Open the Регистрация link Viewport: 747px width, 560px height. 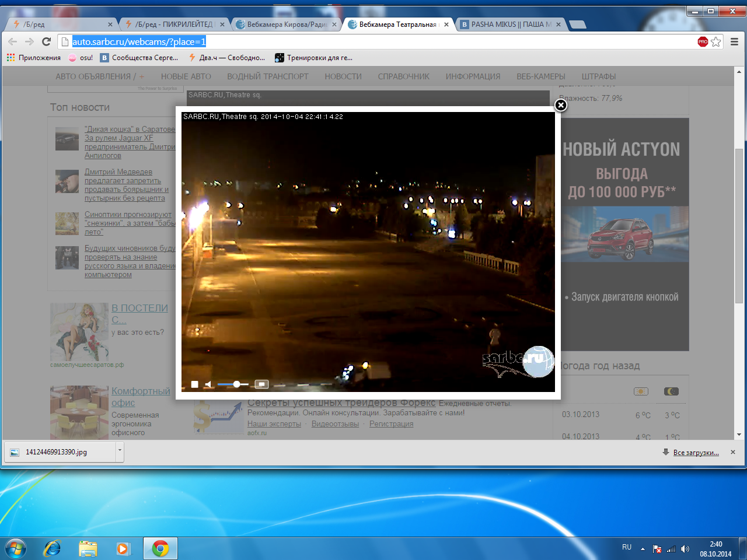click(391, 424)
